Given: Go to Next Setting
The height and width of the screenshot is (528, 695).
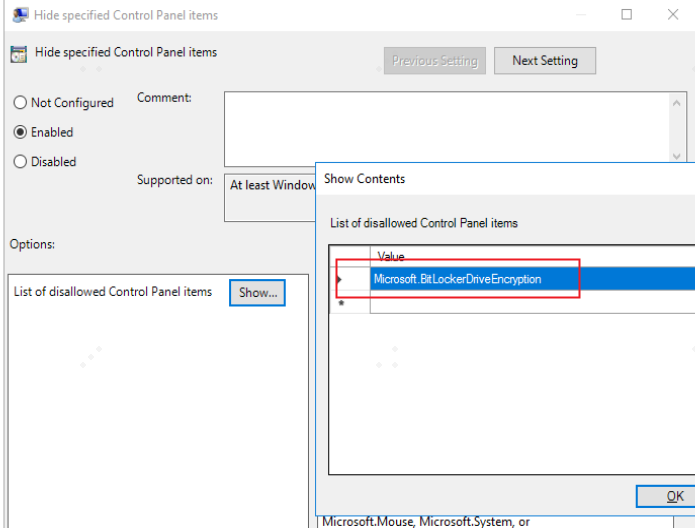Looking at the screenshot, I should click(545, 61).
